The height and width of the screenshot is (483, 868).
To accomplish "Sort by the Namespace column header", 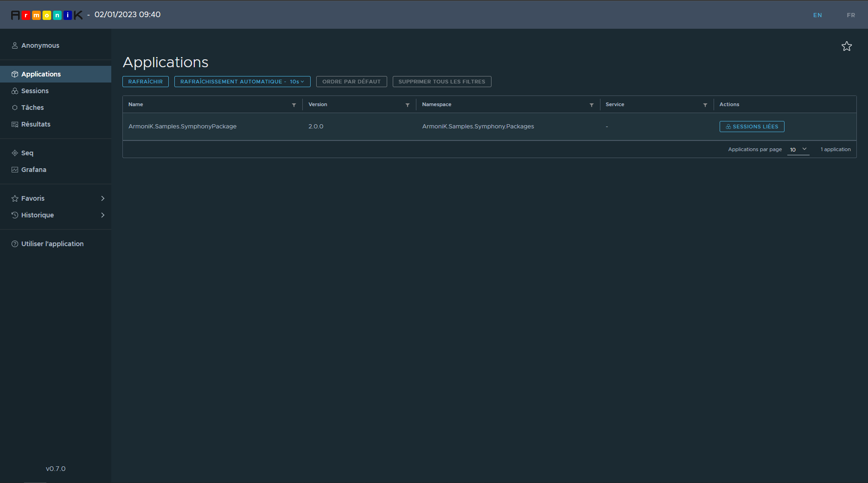I will (x=437, y=104).
